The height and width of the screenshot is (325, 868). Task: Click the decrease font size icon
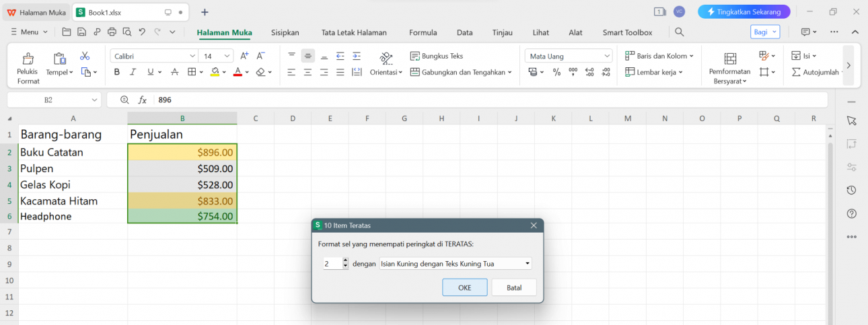tap(261, 56)
